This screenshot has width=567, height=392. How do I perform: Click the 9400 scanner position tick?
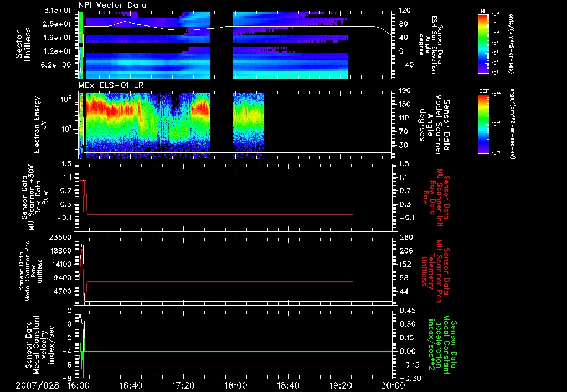coord(61,278)
